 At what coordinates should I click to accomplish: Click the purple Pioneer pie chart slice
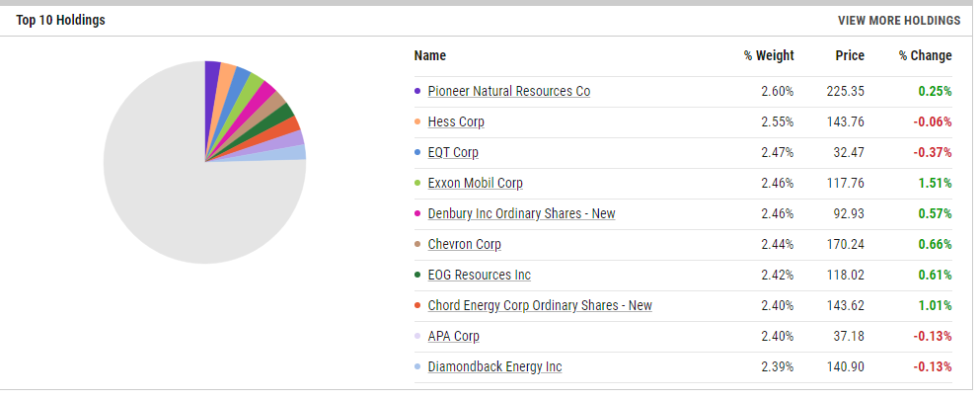[211, 77]
